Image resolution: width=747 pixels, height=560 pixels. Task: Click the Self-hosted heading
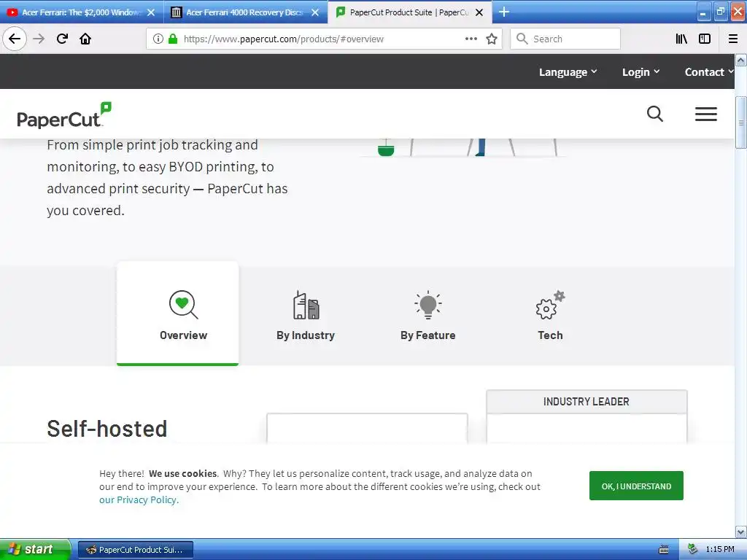coord(107,429)
